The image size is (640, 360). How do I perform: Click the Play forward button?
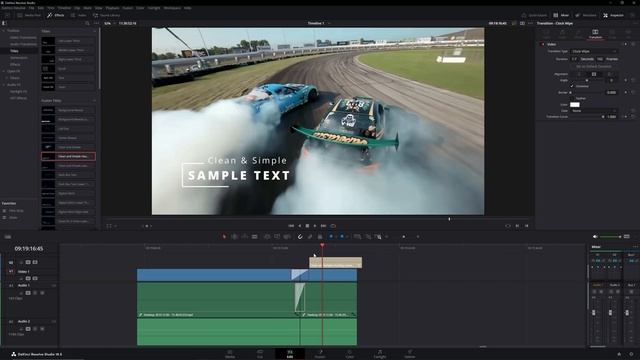[x=315, y=226]
